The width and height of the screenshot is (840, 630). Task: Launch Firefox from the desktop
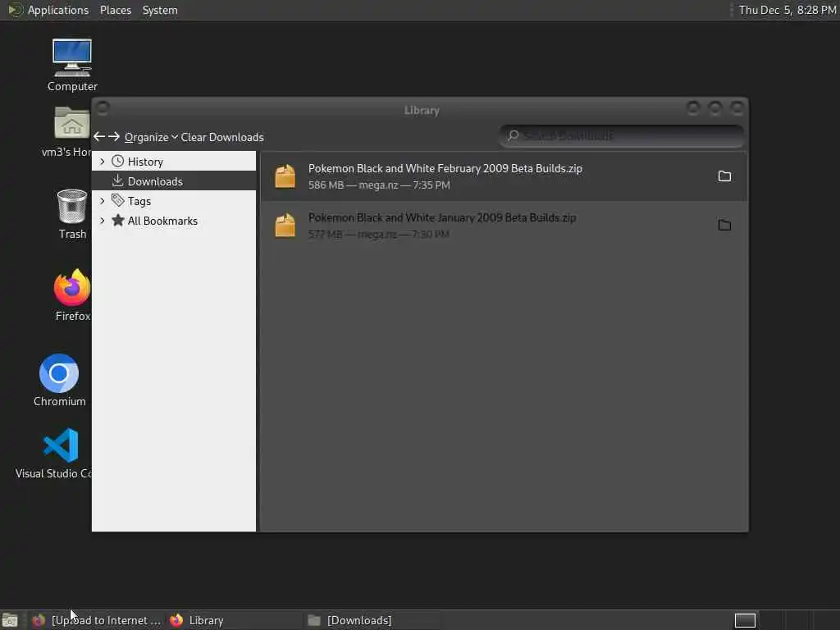(x=72, y=295)
